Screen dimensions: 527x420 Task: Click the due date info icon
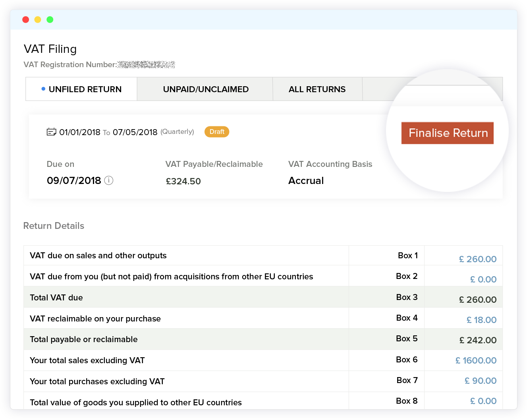(x=109, y=180)
